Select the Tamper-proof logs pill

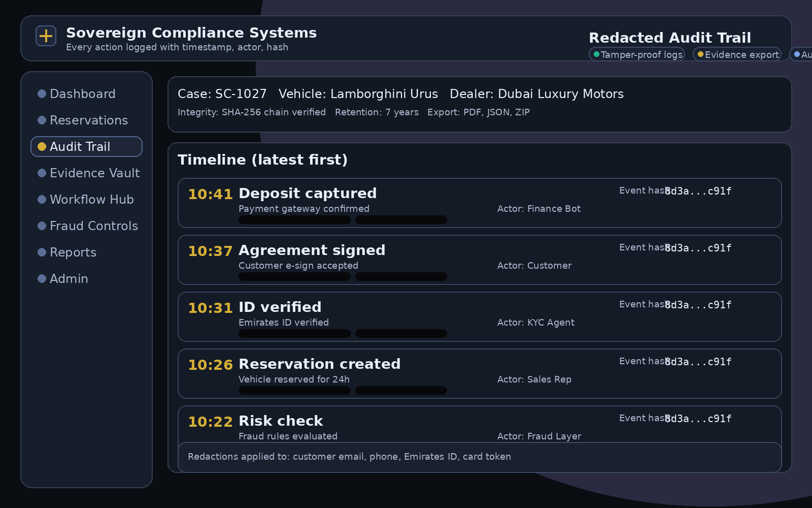click(637, 54)
